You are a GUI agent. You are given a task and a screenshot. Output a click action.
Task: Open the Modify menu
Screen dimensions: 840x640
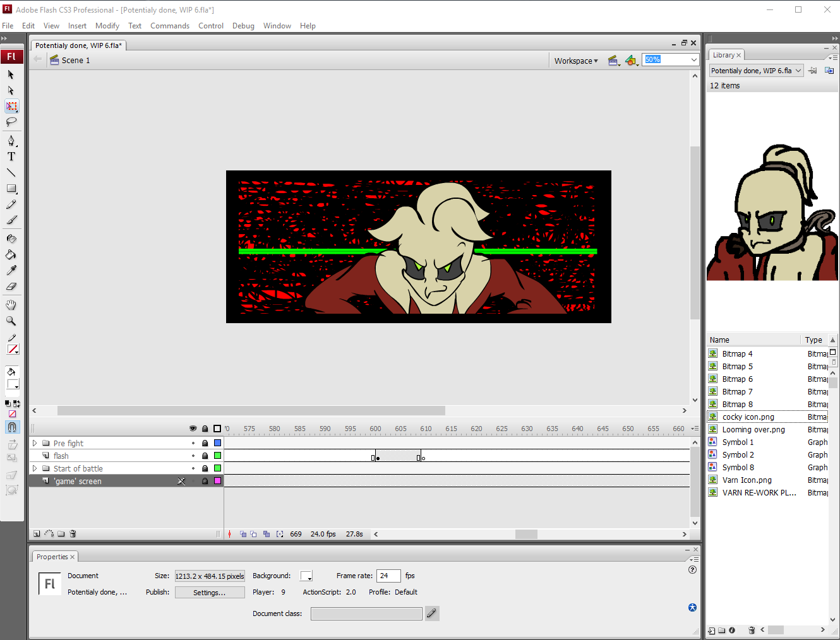click(x=107, y=26)
